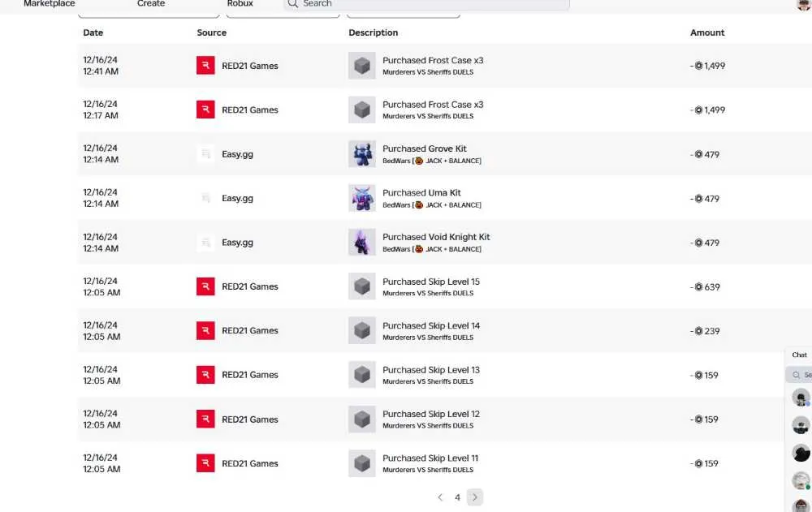This screenshot has width=812, height=512.
Task: Select the Purchased Skip Level 14 text
Action: click(431, 325)
